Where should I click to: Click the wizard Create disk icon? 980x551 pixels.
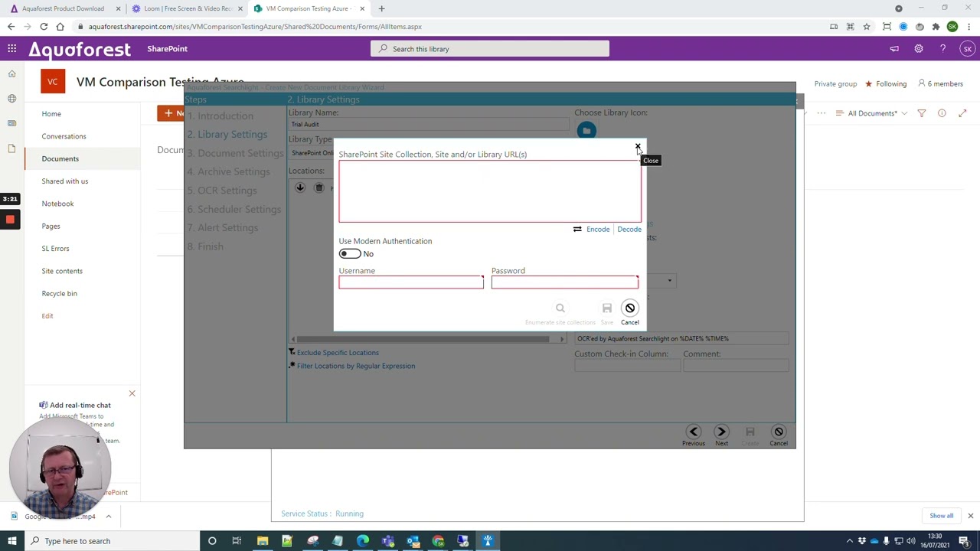tap(750, 432)
